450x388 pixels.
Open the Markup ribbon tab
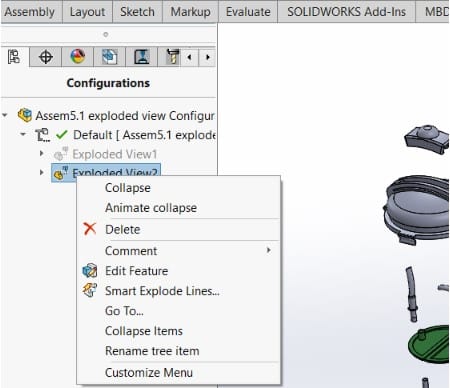point(190,12)
